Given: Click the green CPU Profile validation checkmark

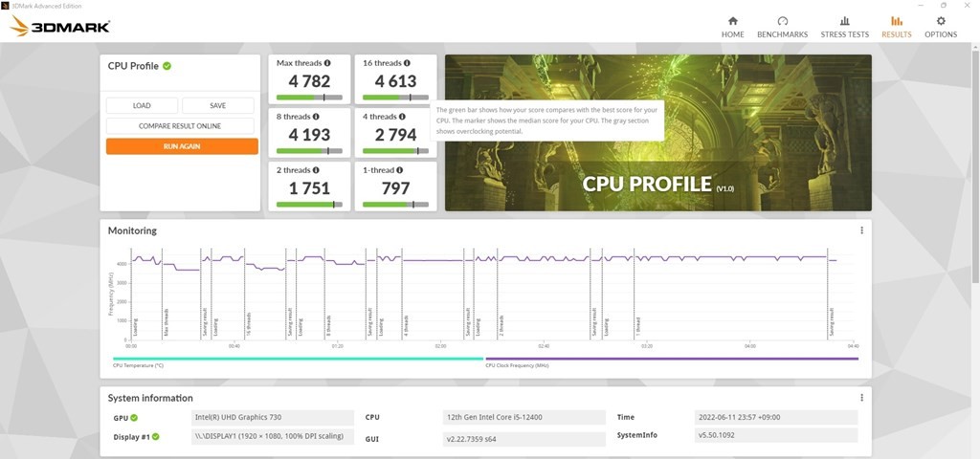Looking at the screenshot, I should coord(167,66).
